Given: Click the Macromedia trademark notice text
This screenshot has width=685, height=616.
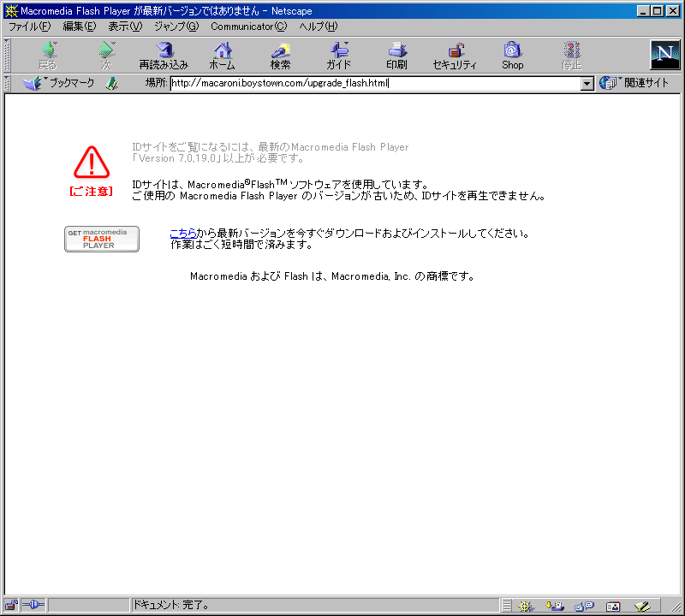Looking at the screenshot, I should tap(332, 276).
